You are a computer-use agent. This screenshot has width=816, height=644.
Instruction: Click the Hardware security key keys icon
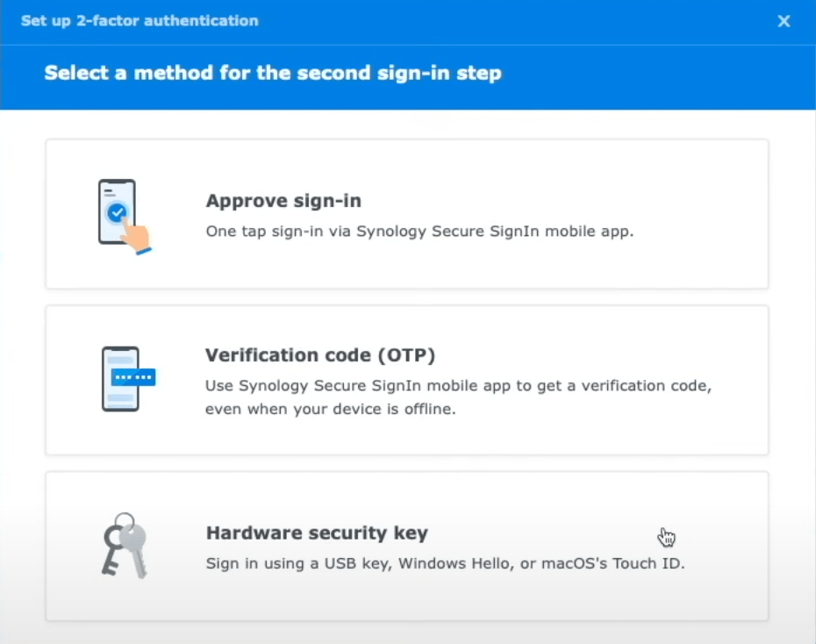[123, 546]
